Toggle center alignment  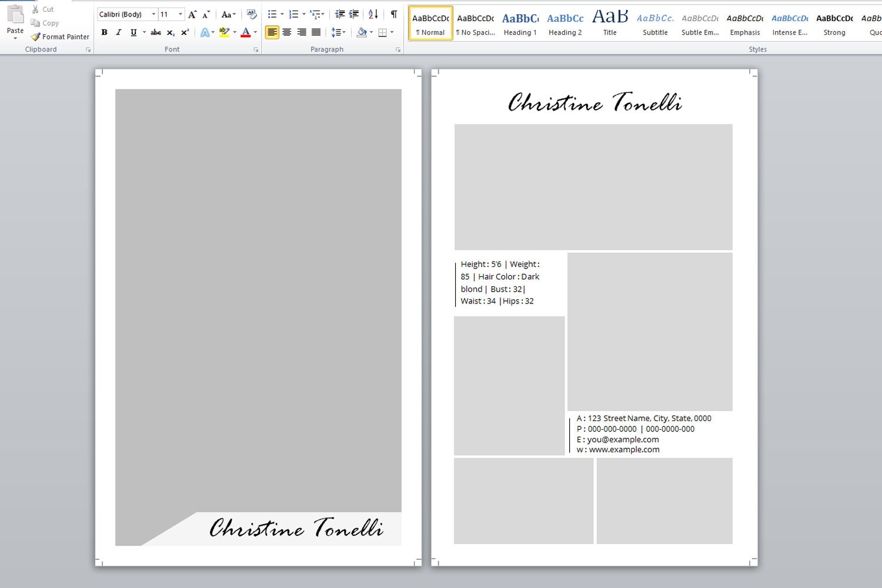pyautogui.click(x=286, y=32)
